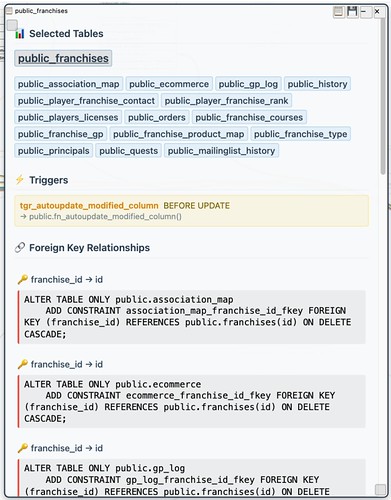Click the gray square button at top-left corner
The image size is (391, 500).
tap(12, 25)
